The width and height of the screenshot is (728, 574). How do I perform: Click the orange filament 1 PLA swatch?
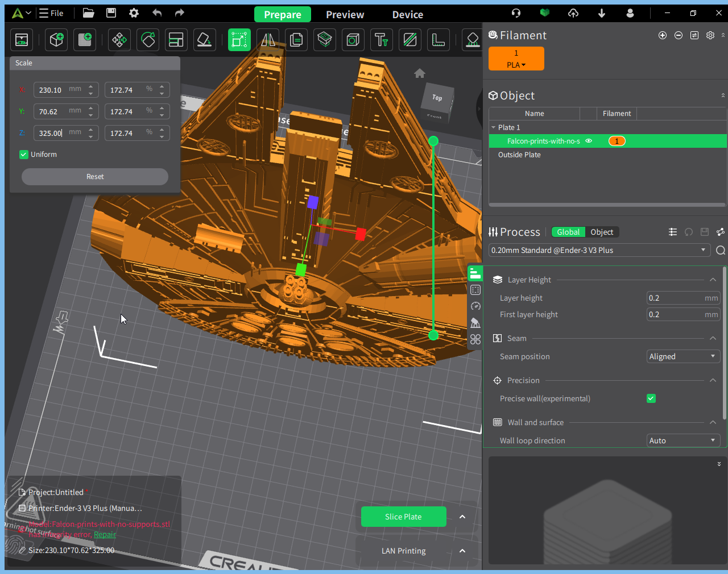click(x=516, y=59)
